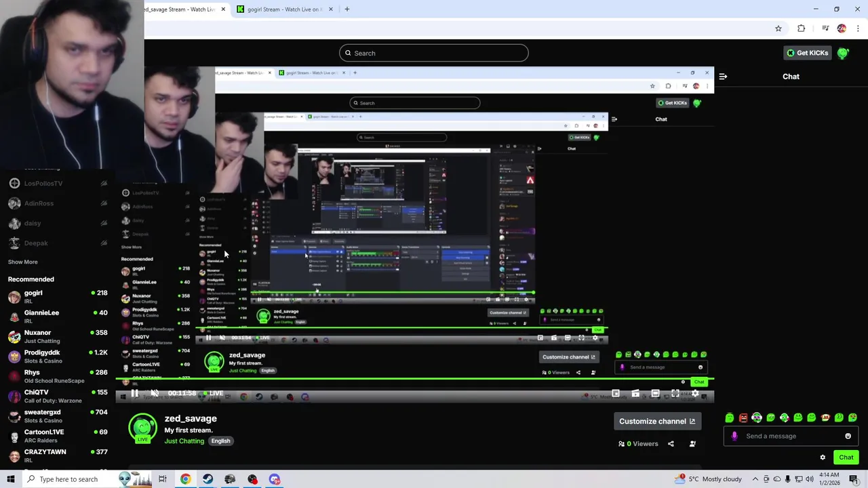
Task: Open daisy offline channel
Action: click(57, 223)
